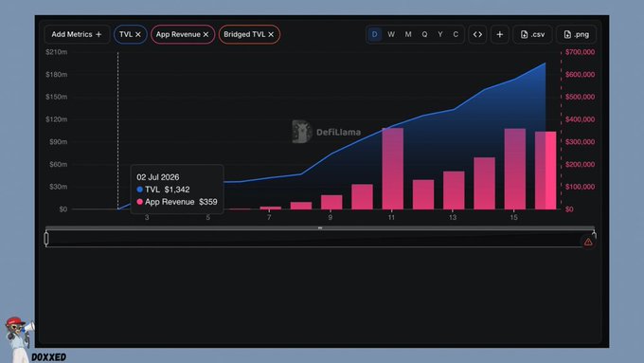This screenshot has height=363, width=644.
Task: Click the last highlighted App Revenue bar
Action: coord(546,171)
